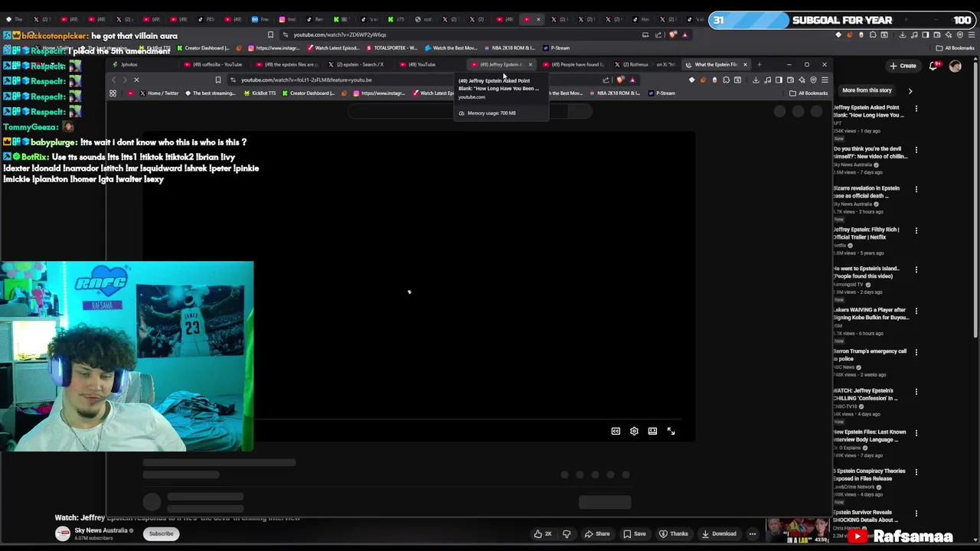Click the Thanks button under the video
980x551 pixels.
coord(674,534)
